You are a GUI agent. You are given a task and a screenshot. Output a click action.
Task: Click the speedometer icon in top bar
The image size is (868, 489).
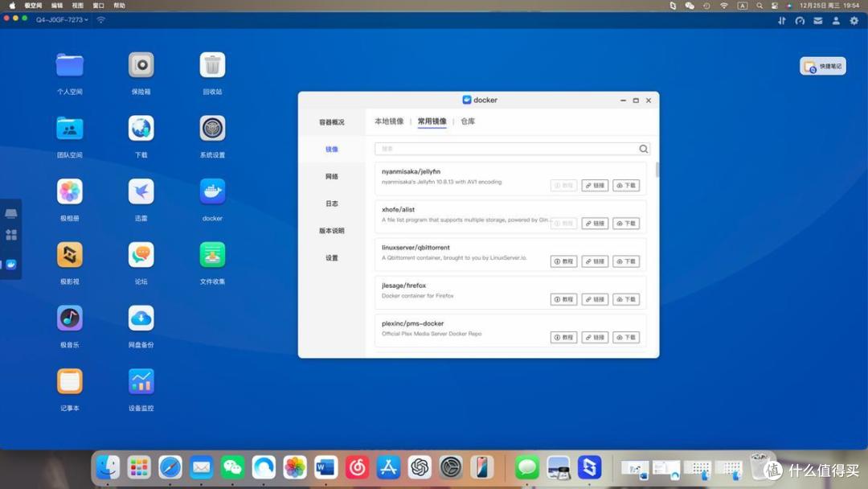pyautogui.click(x=800, y=20)
